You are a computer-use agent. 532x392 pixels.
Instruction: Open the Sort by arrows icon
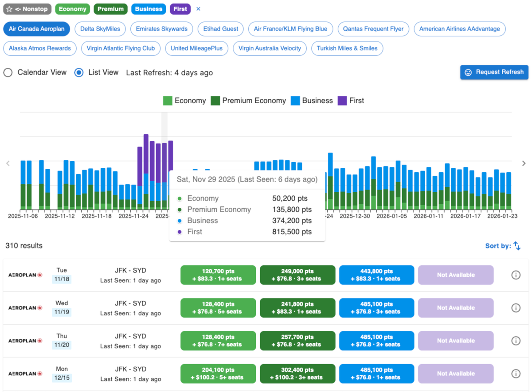[517, 245]
